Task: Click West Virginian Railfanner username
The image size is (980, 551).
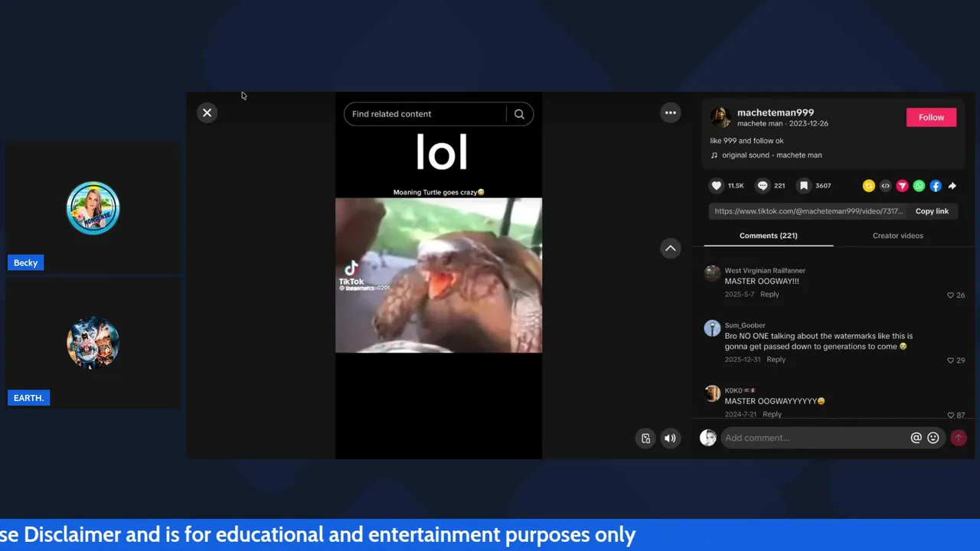Action: tap(765, 270)
